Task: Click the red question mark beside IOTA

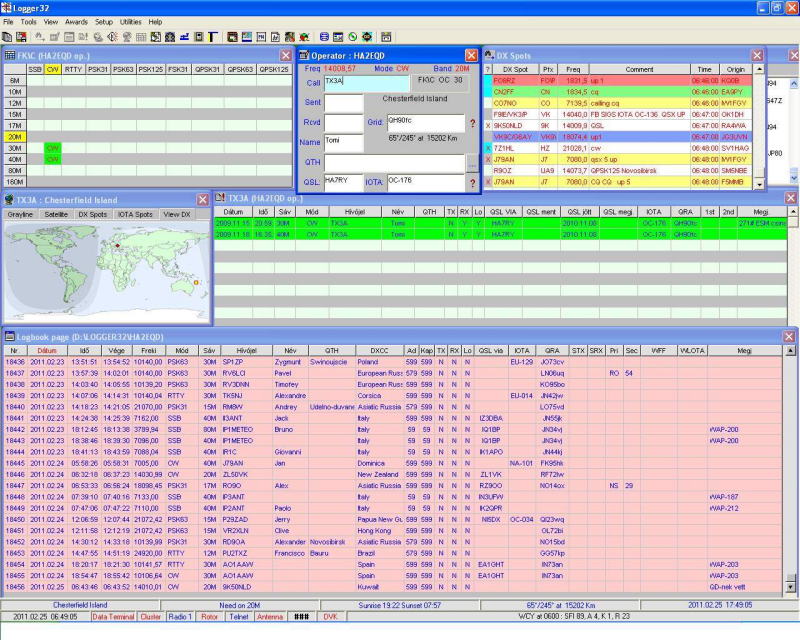Action: tap(472, 183)
